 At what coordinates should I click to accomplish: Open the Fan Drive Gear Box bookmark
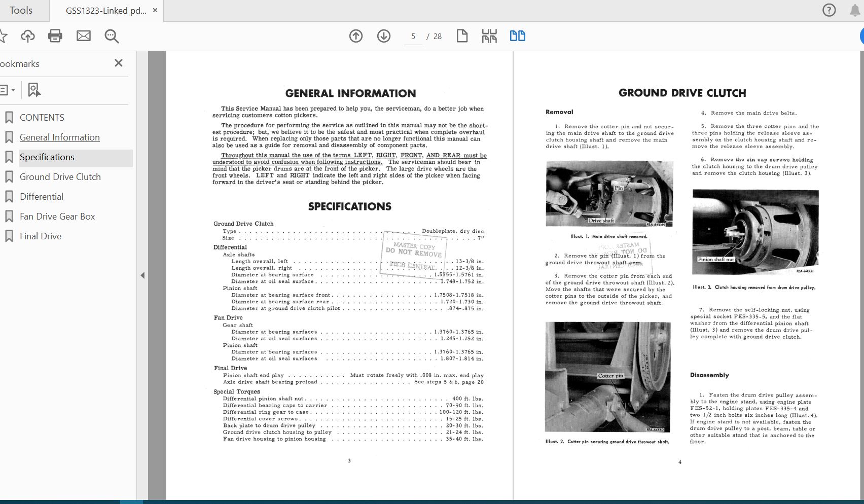(x=57, y=217)
